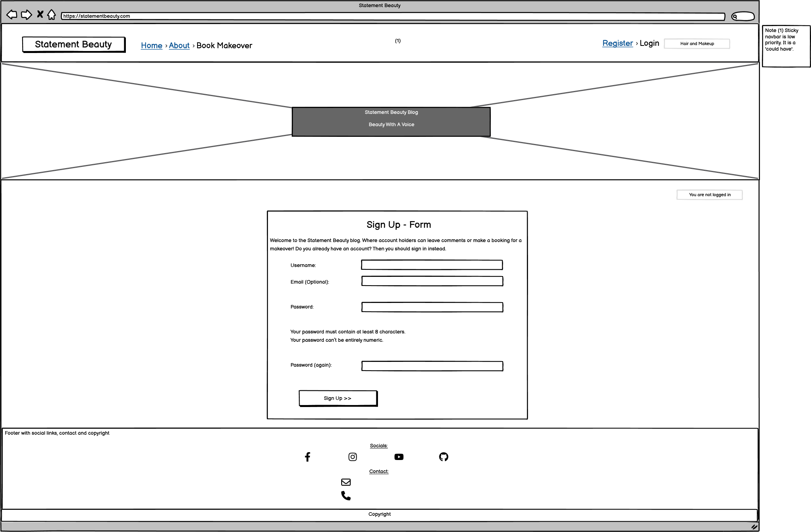
Task: Click the browser back arrow icon
Action: point(12,15)
